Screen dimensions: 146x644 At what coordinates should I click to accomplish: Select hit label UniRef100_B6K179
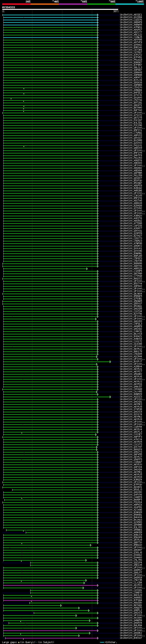point(131,352)
